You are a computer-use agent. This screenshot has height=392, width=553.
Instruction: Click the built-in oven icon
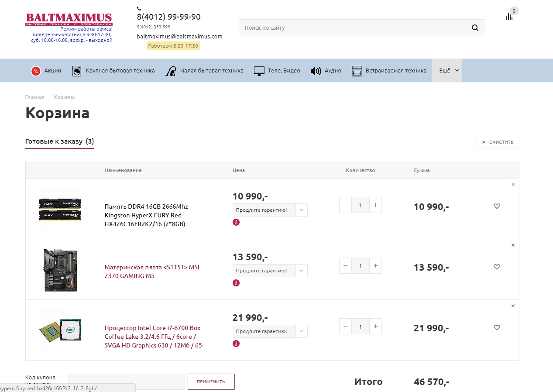[x=357, y=71]
